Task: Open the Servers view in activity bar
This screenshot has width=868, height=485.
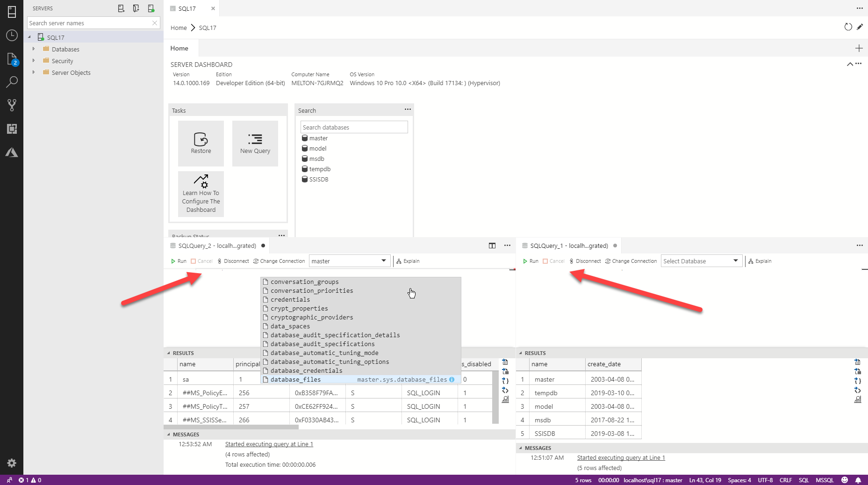Action: (12, 12)
